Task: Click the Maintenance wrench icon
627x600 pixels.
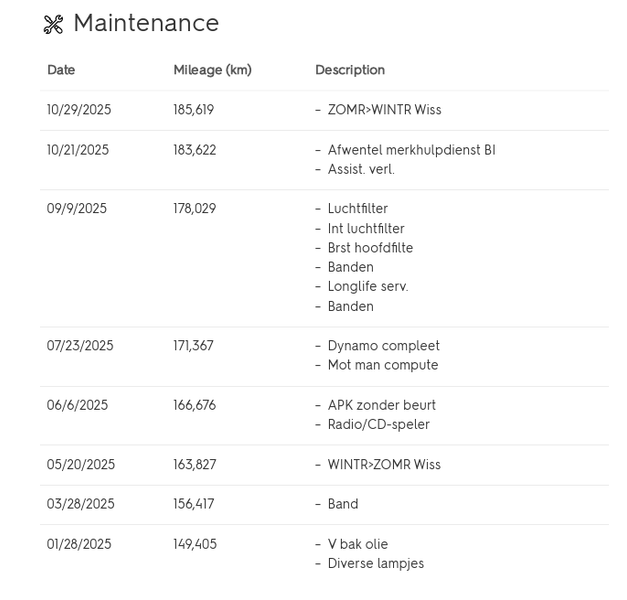Action: point(53,24)
